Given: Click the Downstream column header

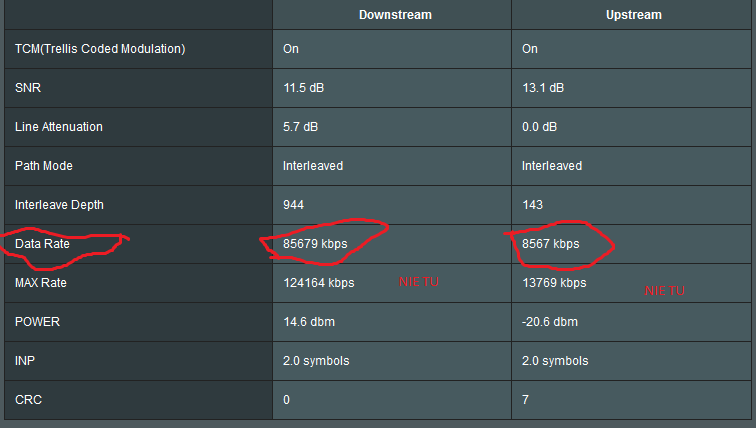Looking at the screenshot, I should [x=395, y=15].
